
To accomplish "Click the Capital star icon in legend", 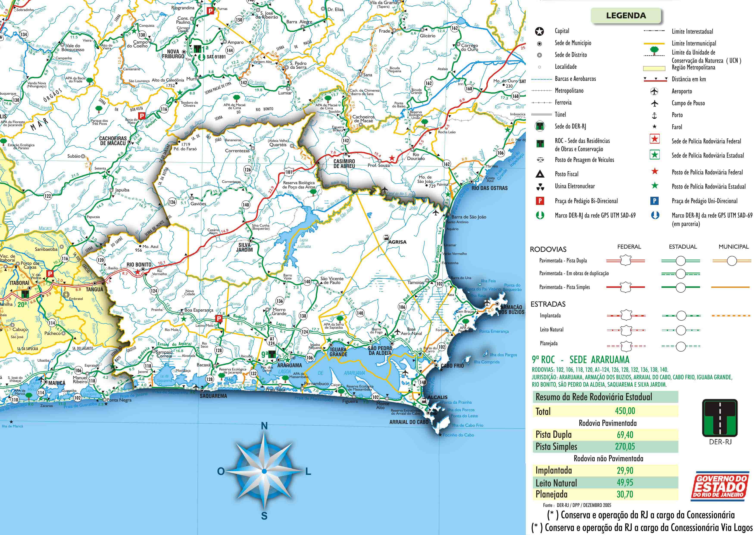I will tap(539, 31).
